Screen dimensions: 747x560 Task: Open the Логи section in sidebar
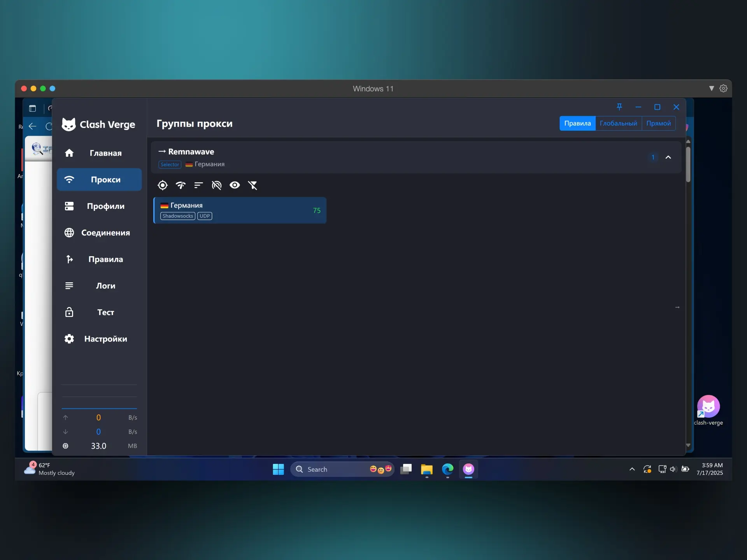[x=99, y=285]
